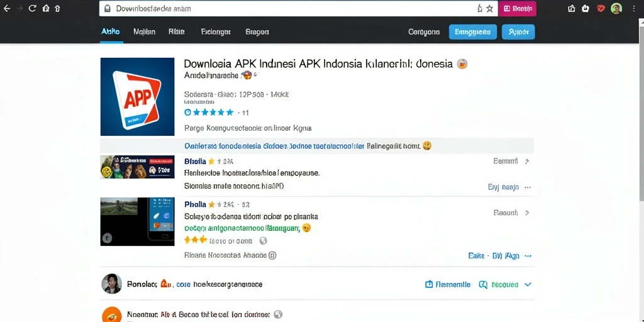Click the globe icon in the bottom 'Noaatnac' row

278,314
